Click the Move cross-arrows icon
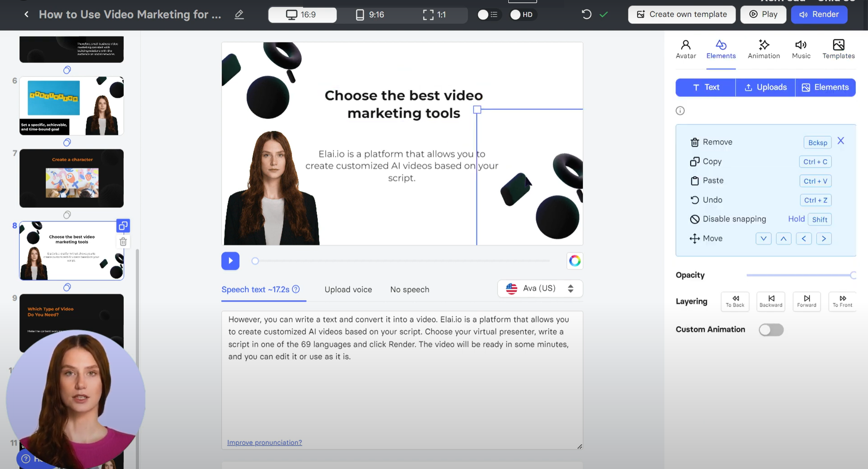 coord(694,239)
